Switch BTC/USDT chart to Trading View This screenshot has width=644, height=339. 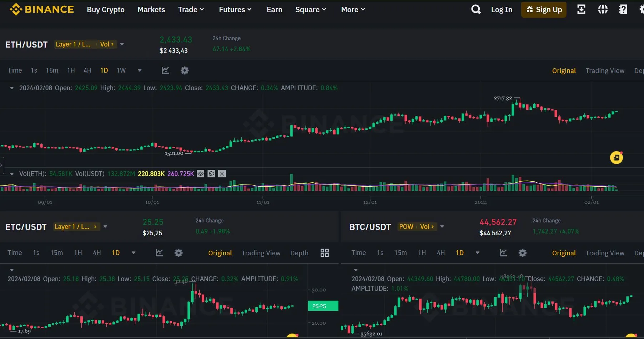pos(605,253)
